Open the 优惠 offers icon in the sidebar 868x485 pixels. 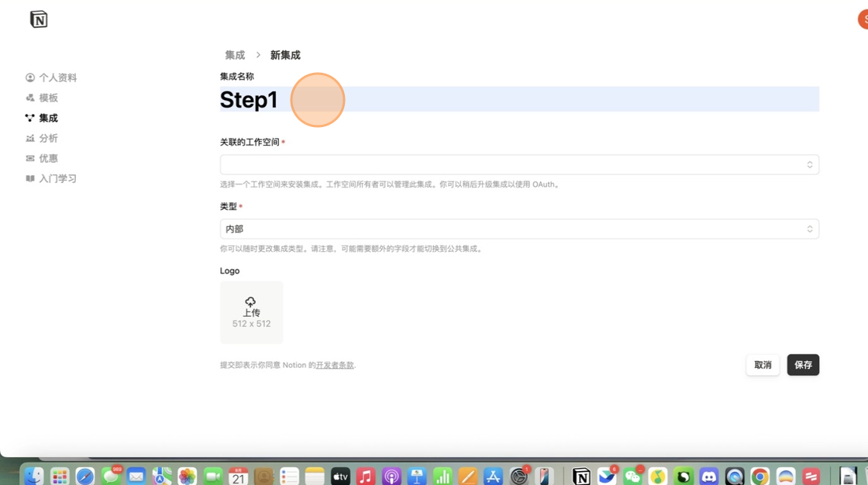point(29,158)
